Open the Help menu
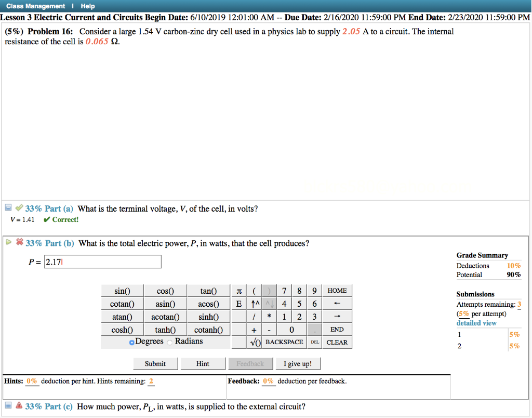The image size is (532, 418). click(x=87, y=6)
